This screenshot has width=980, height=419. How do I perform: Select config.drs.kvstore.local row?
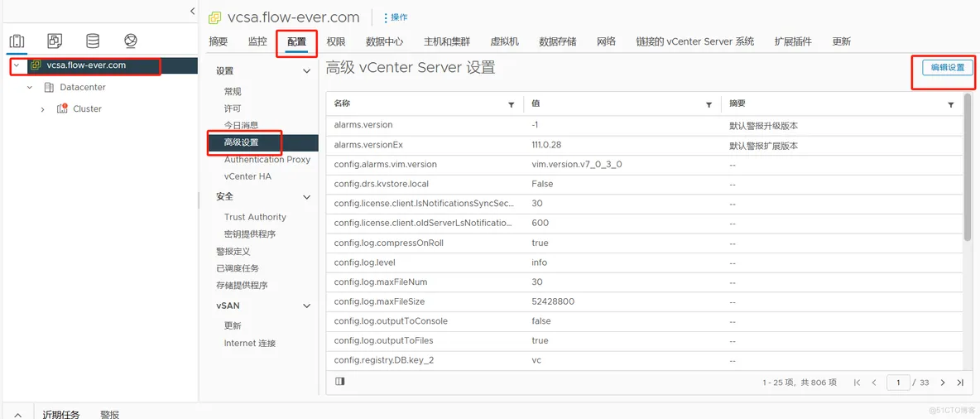pyautogui.click(x=645, y=184)
